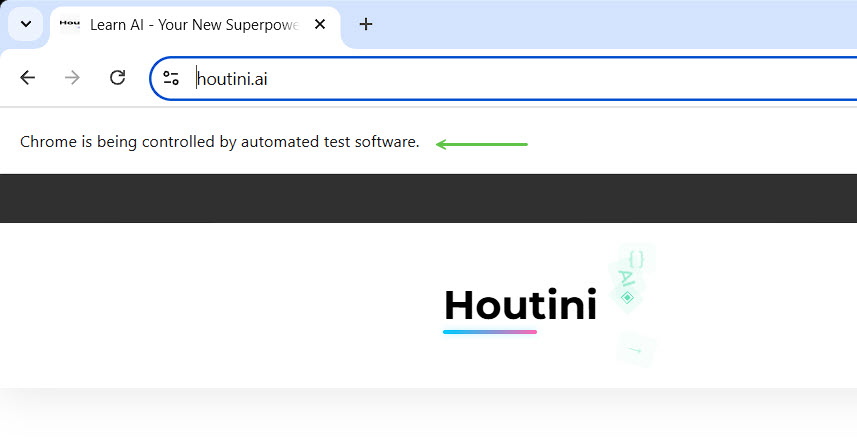Click the gradient underline beneath Houtini
This screenshot has height=439, width=857.
pyautogui.click(x=490, y=332)
